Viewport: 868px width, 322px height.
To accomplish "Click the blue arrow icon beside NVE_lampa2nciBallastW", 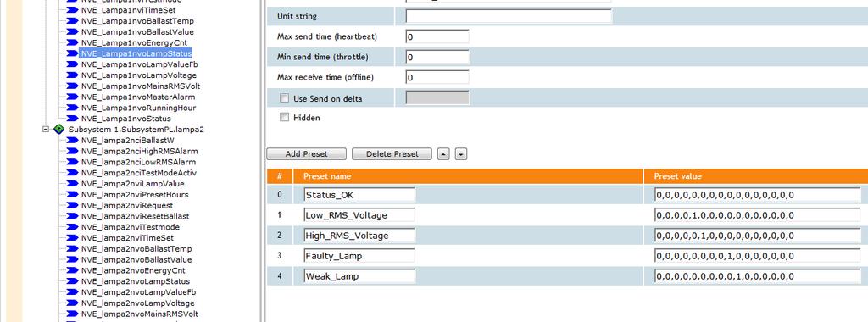I will coord(72,140).
